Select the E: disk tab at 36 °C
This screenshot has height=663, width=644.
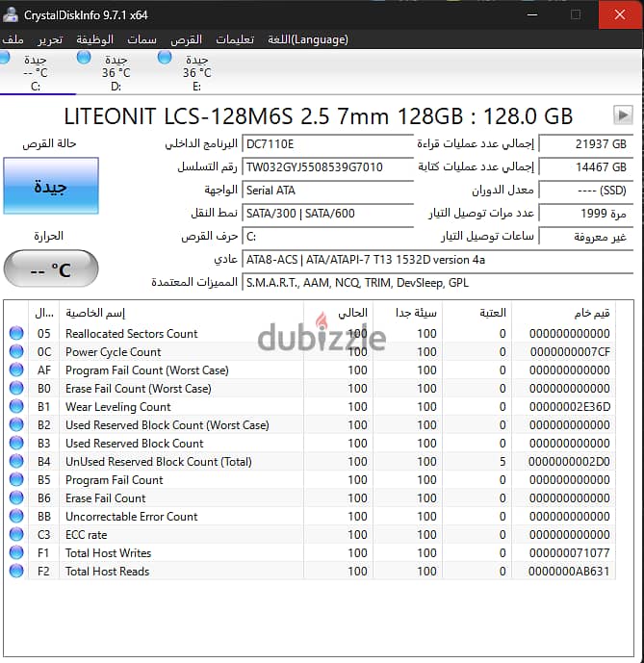coord(196,73)
